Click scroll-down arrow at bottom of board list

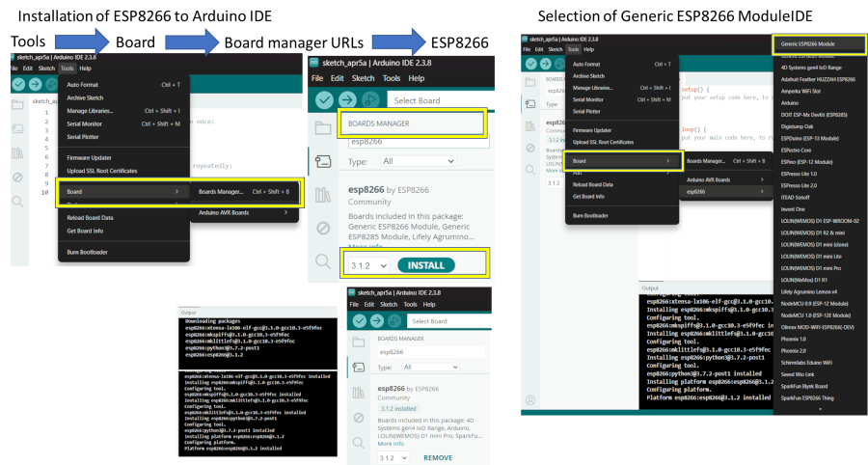(x=820, y=410)
